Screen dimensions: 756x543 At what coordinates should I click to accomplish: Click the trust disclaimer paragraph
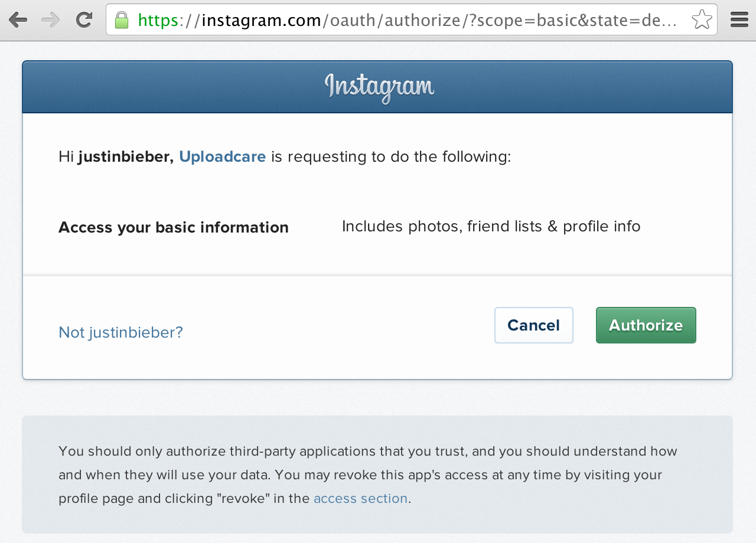367,475
